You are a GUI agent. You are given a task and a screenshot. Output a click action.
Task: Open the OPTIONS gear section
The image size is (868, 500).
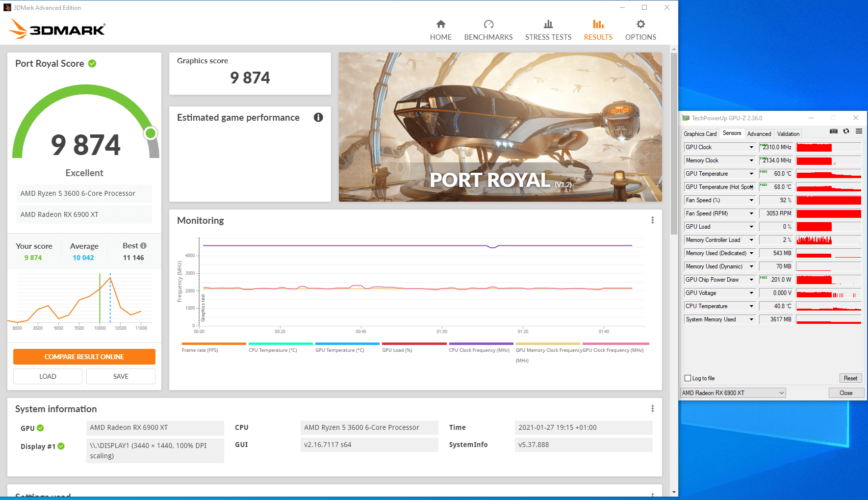[640, 30]
